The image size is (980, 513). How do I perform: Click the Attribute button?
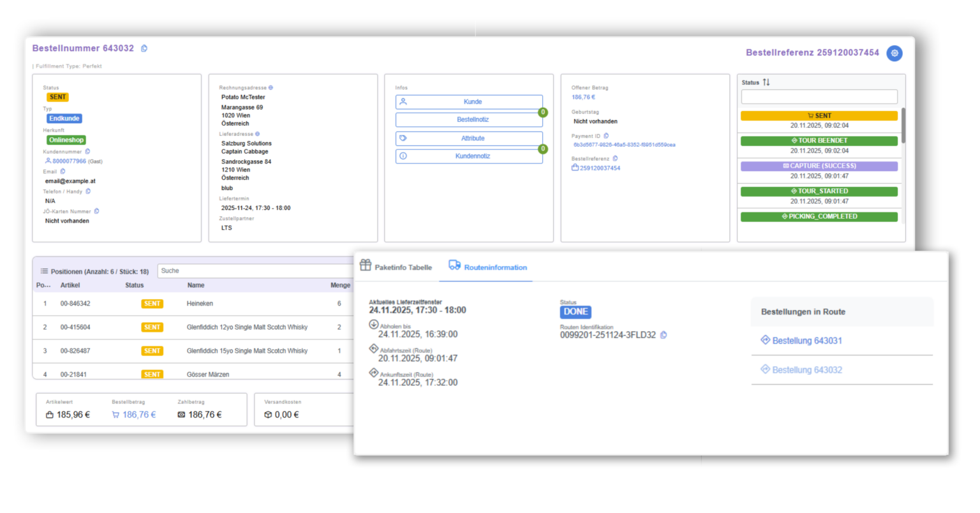469,138
